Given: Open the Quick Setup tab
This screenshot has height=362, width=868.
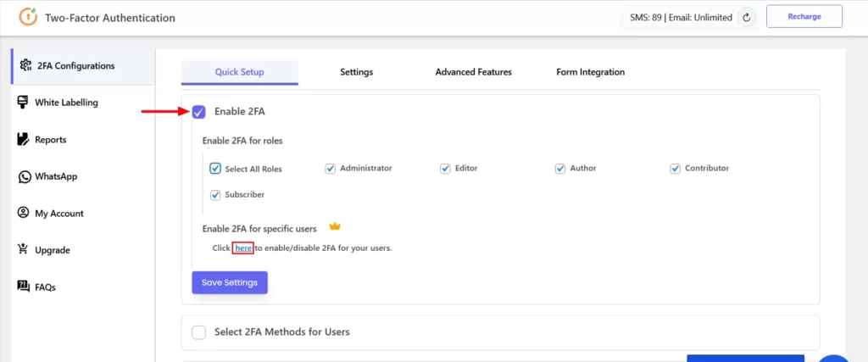Looking at the screenshot, I should 240,73.
